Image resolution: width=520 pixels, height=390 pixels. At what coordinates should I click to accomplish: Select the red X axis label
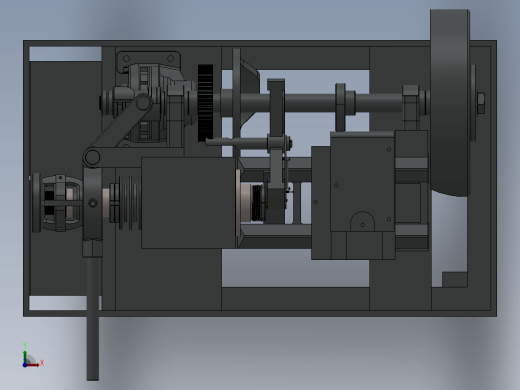42,362
